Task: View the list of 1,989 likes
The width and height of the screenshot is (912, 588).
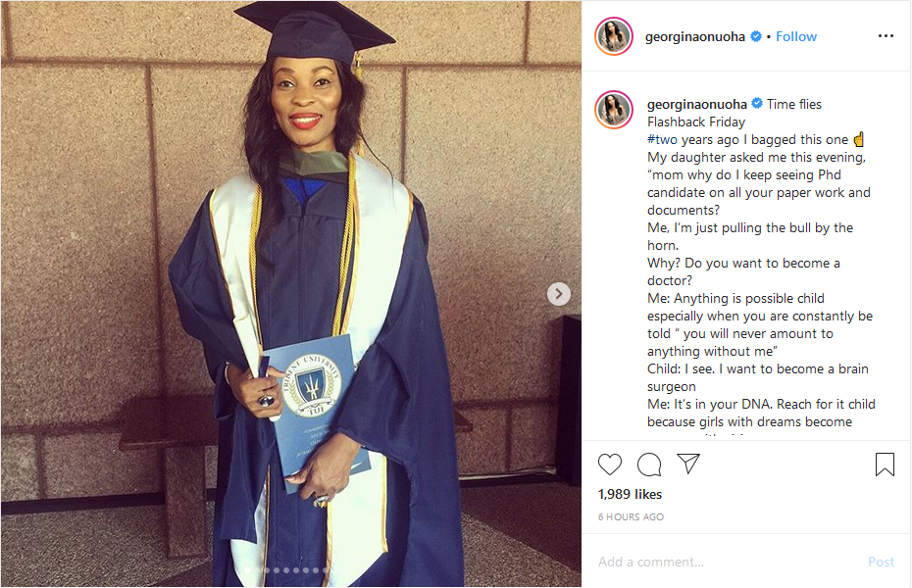Action: [x=630, y=494]
